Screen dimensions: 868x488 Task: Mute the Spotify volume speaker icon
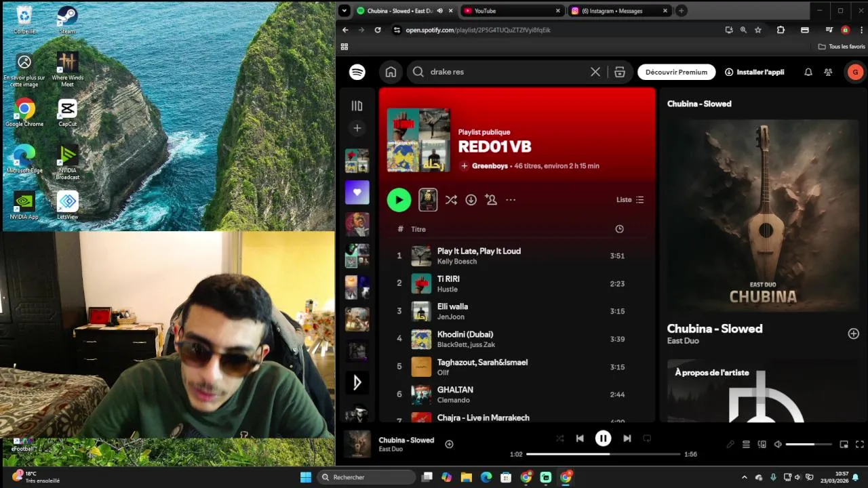coord(778,445)
